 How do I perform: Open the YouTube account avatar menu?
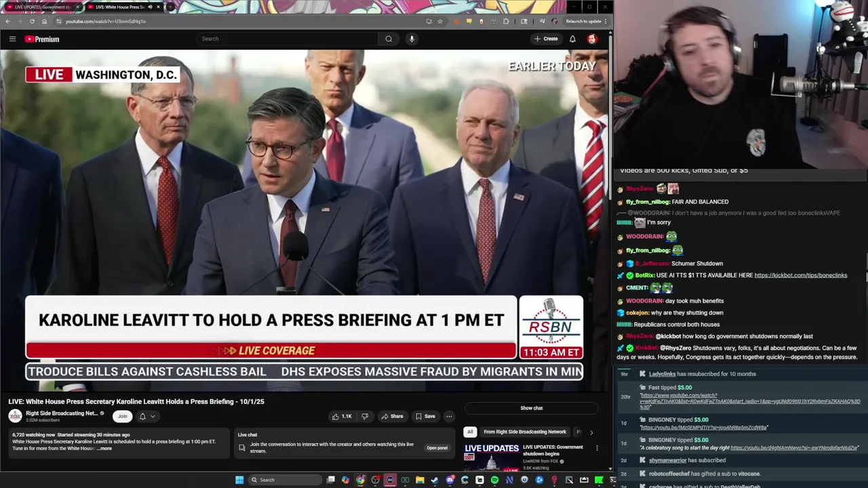tap(592, 39)
